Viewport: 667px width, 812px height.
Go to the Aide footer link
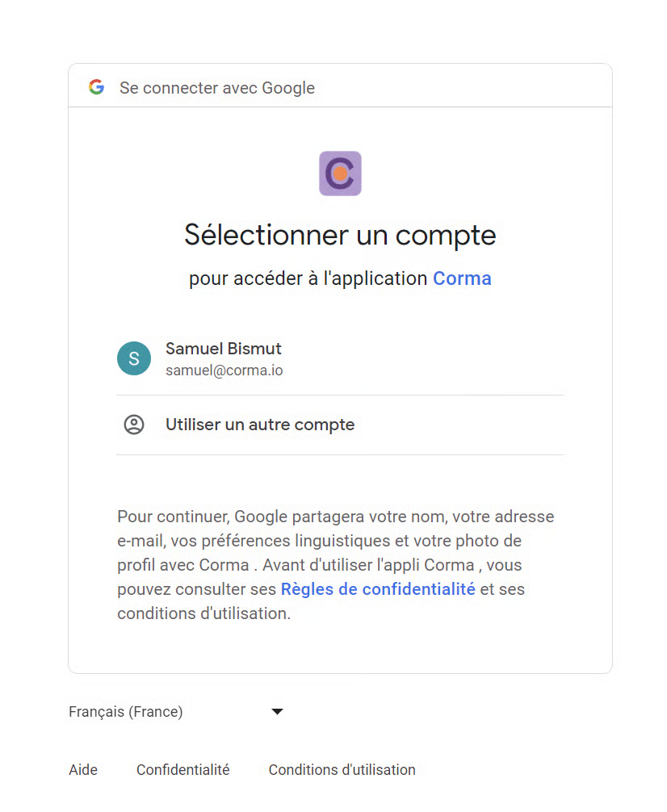tap(83, 770)
